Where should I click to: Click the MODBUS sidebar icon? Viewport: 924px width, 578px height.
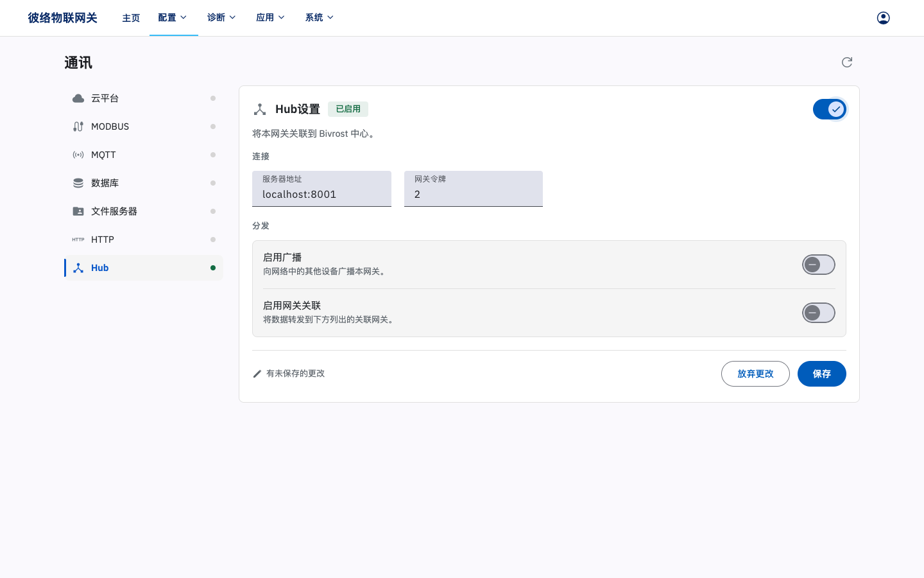[x=78, y=127]
